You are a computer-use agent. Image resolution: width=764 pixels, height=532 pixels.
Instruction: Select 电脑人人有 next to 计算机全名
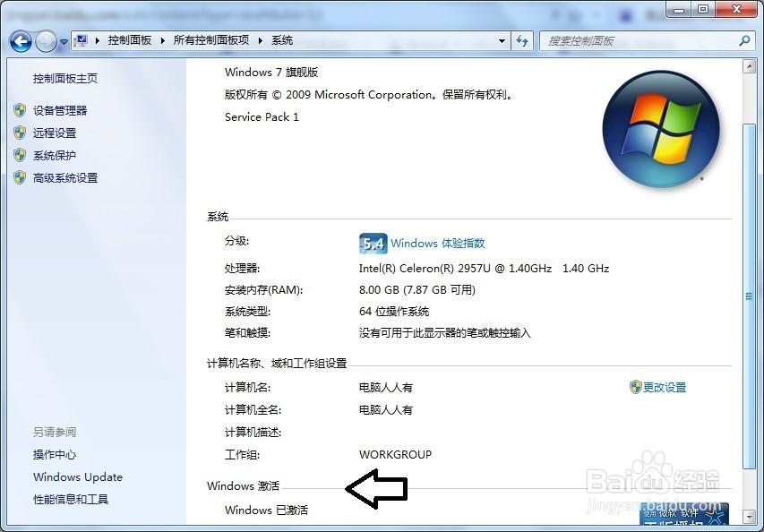click(x=386, y=409)
